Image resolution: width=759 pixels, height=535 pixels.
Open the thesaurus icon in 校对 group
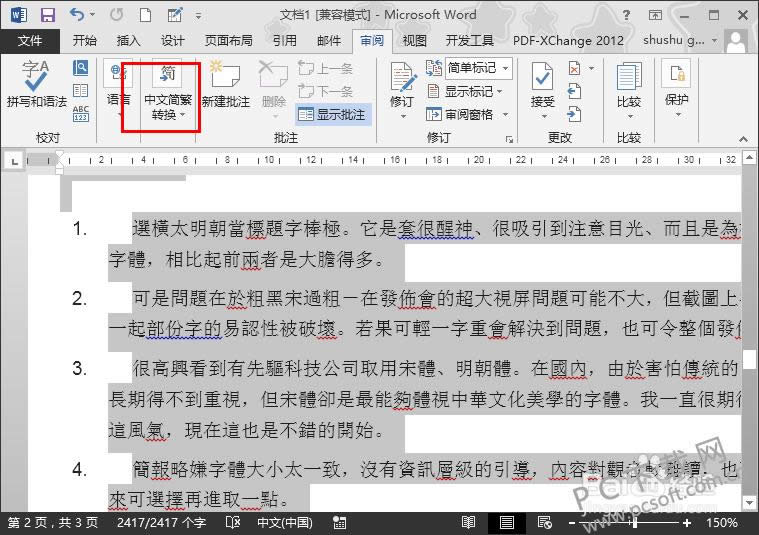[80, 91]
